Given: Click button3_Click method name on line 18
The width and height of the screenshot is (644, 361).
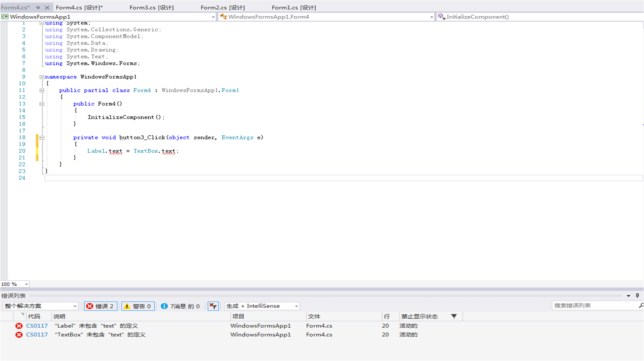Looking at the screenshot, I should coord(142,137).
